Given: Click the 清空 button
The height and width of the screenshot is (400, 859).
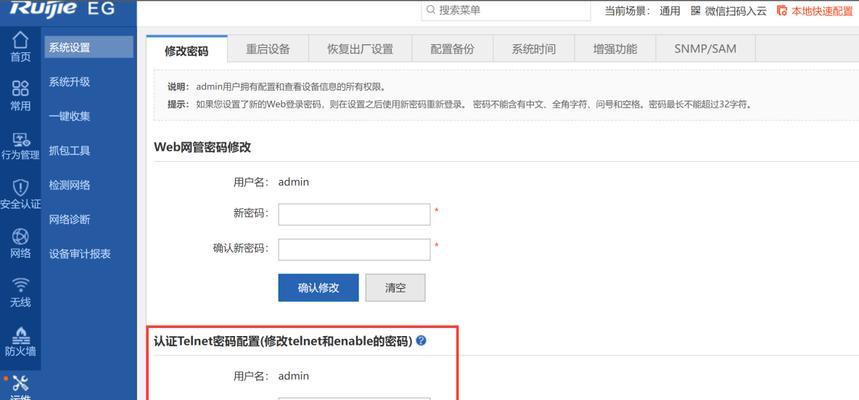Looking at the screenshot, I should (395, 288).
